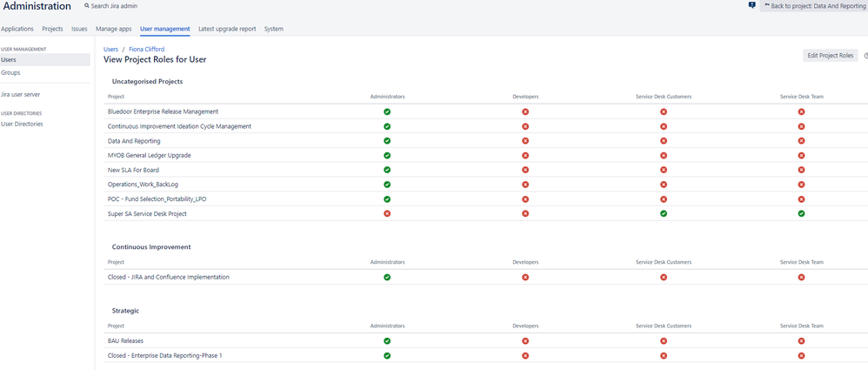Viewport: 868px width, 370px height.
Task: Click green Administrators check for MYOB General Ledger Upgrade
Action: pyautogui.click(x=387, y=155)
